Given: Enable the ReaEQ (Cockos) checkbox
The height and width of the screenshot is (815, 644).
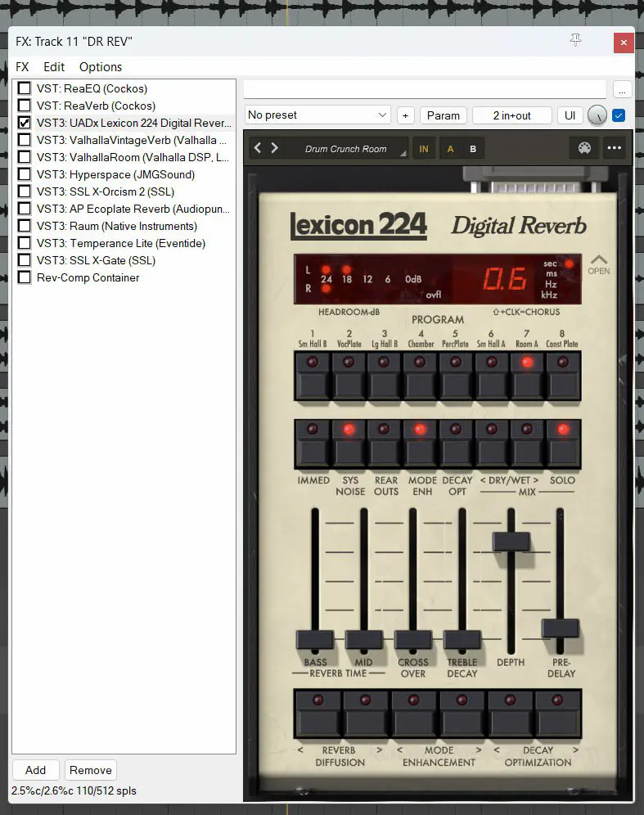Looking at the screenshot, I should click(x=25, y=88).
